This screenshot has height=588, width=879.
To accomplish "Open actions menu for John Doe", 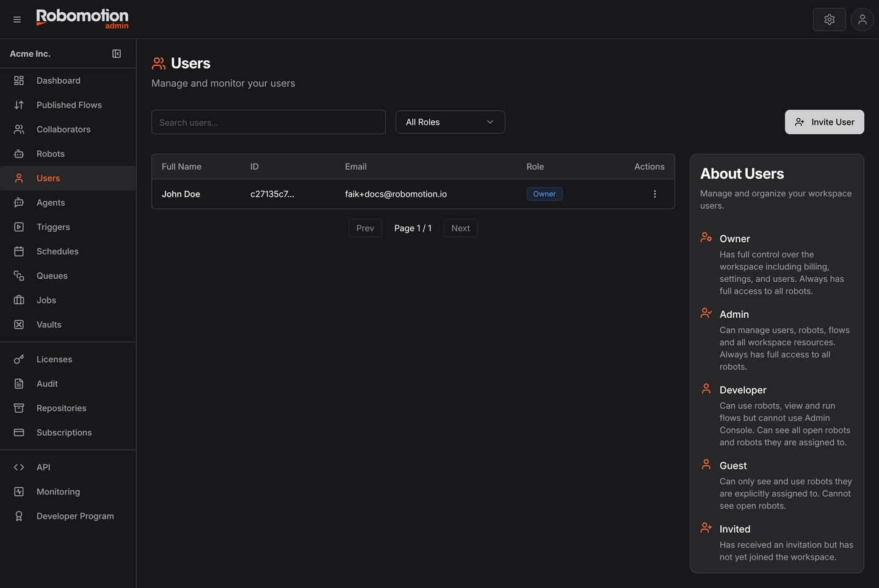I will 655,194.
